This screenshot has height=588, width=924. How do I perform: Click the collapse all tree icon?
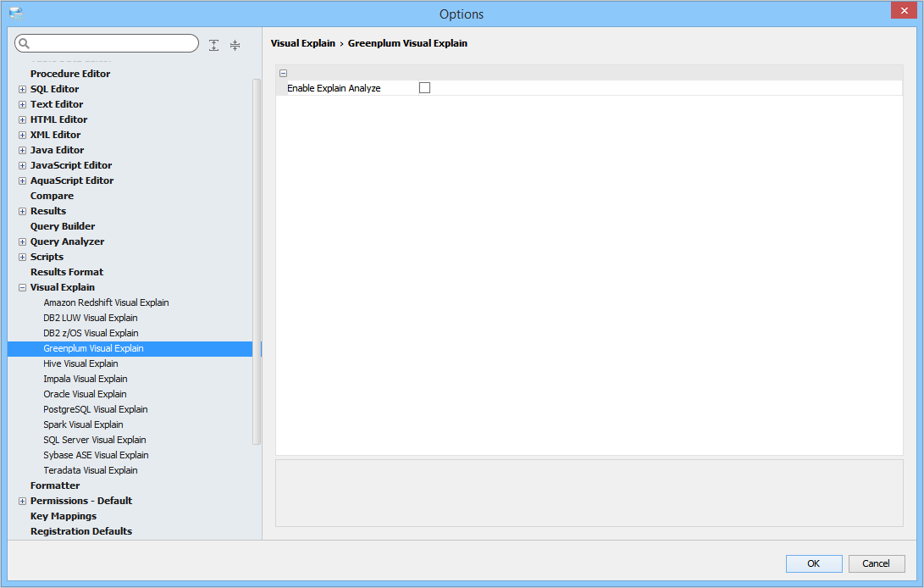point(235,45)
